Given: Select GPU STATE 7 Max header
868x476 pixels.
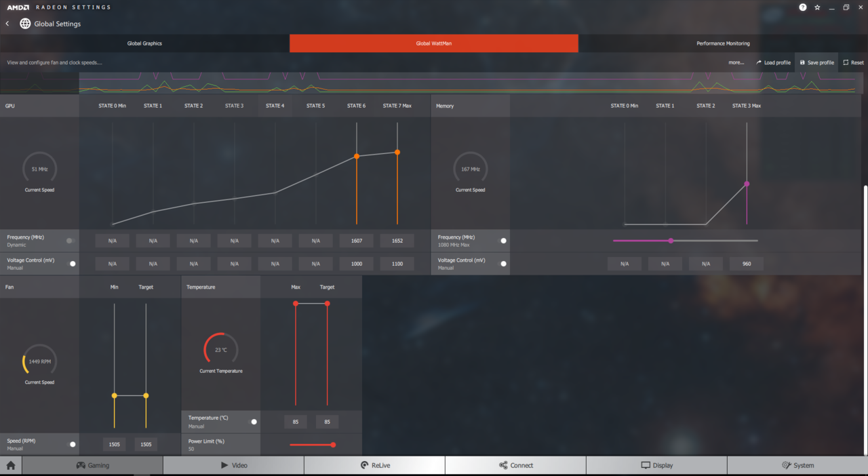Looking at the screenshot, I should click(x=397, y=106).
